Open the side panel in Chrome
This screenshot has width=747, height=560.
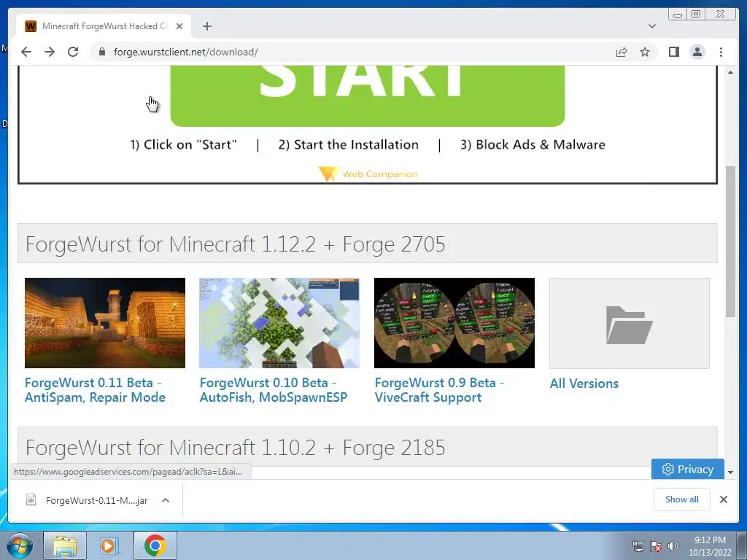[673, 52]
